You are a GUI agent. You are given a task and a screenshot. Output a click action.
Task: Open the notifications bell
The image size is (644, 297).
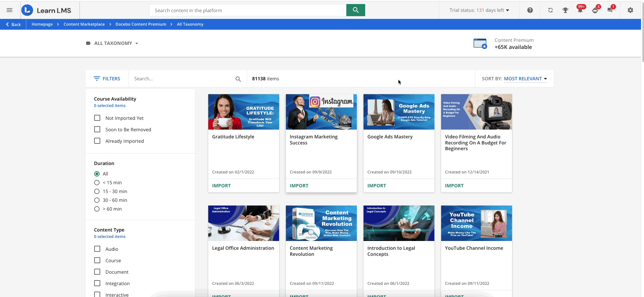pyautogui.click(x=580, y=10)
